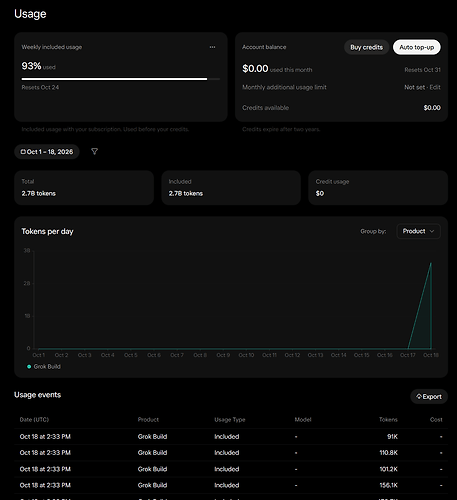The height and width of the screenshot is (500, 457).
Task: Click the Usage Type column header
Action: [x=230, y=420]
